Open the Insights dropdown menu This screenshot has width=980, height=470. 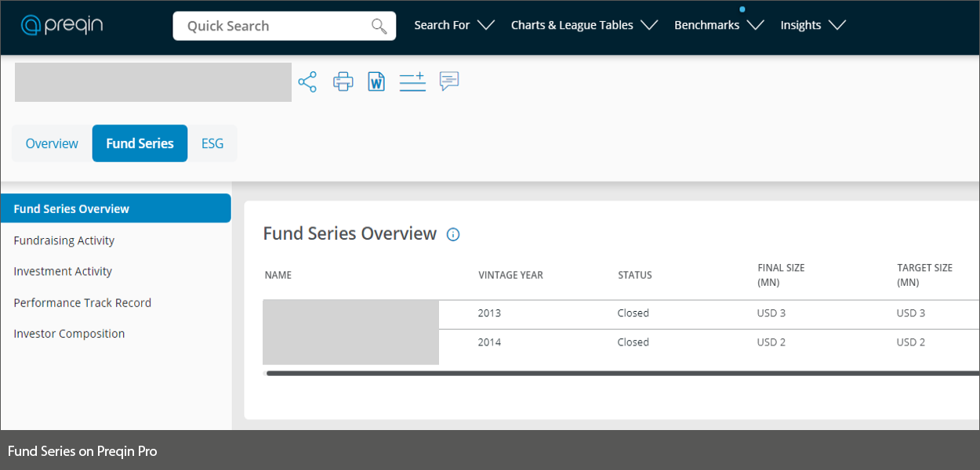pyautogui.click(x=813, y=25)
